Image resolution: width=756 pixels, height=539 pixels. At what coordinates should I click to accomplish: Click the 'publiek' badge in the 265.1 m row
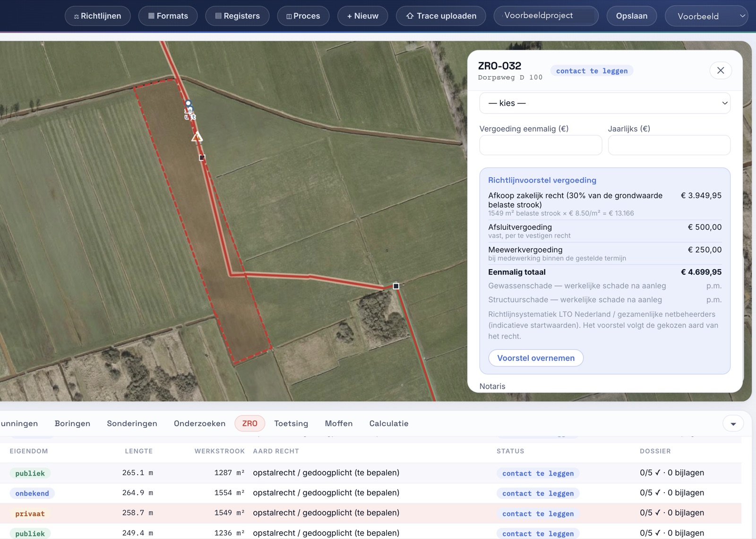30,473
